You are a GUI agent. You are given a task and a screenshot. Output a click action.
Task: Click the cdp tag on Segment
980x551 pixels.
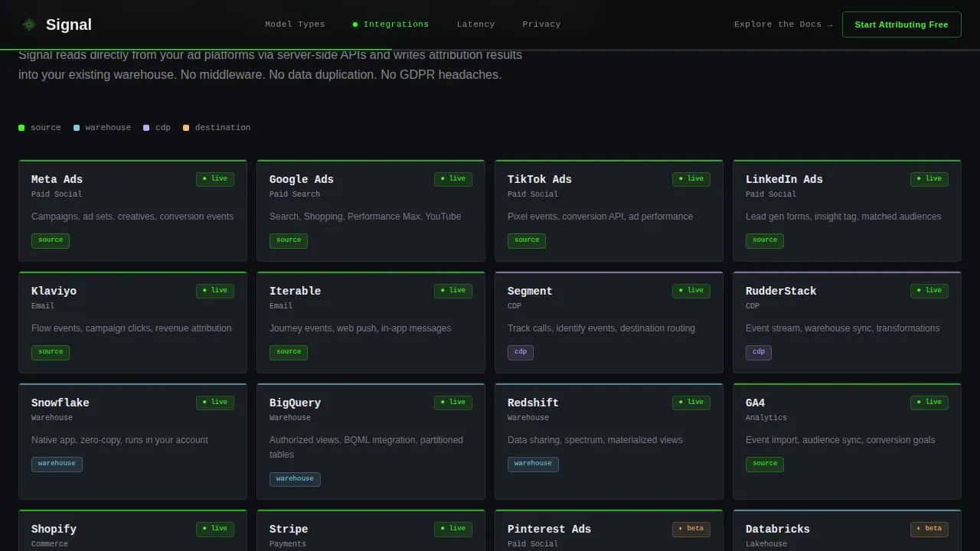(521, 352)
